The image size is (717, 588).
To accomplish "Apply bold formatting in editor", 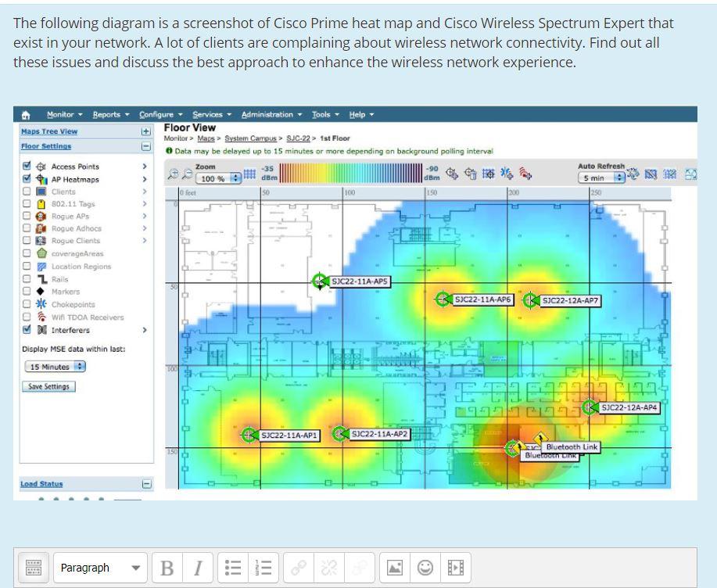I will pos(167,568).
